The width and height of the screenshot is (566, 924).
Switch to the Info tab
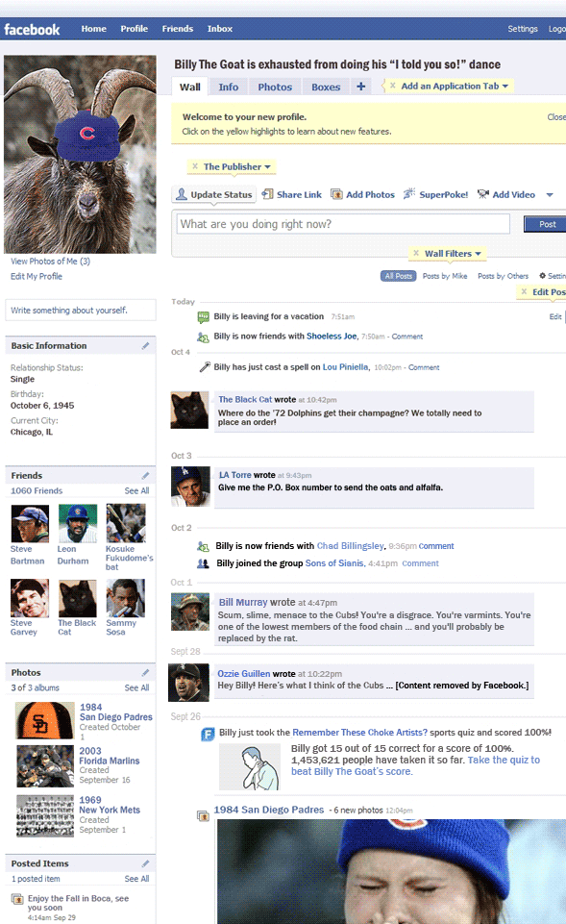[229, 87]
